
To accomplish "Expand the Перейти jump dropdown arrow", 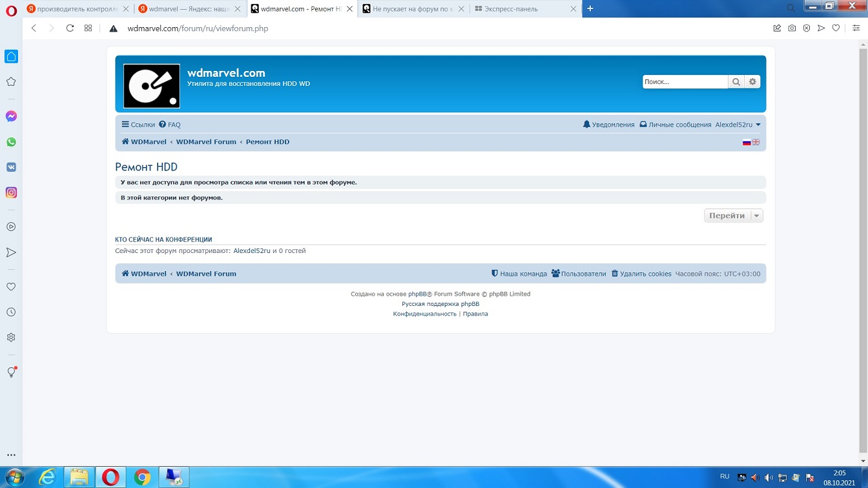I will [x=756, y=216].
